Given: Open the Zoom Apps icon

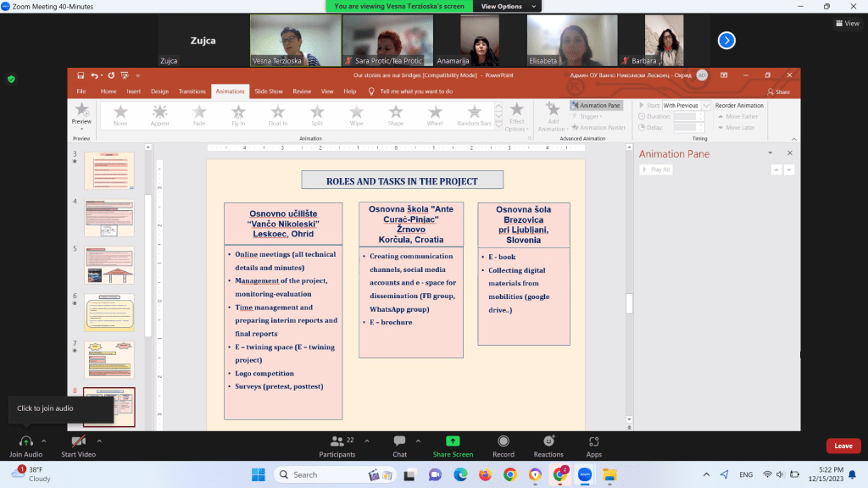Looking at the screenshot, I should (593, 441).
